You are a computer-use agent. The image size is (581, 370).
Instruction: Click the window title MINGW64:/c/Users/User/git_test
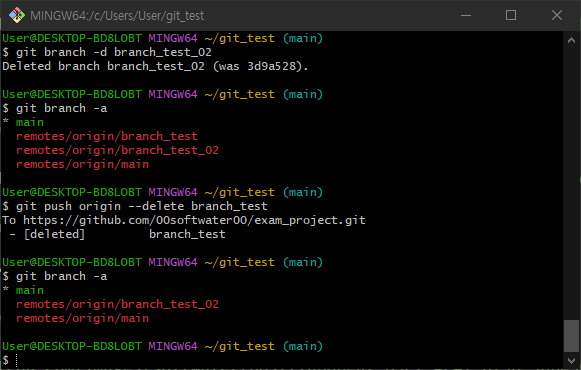117,16
